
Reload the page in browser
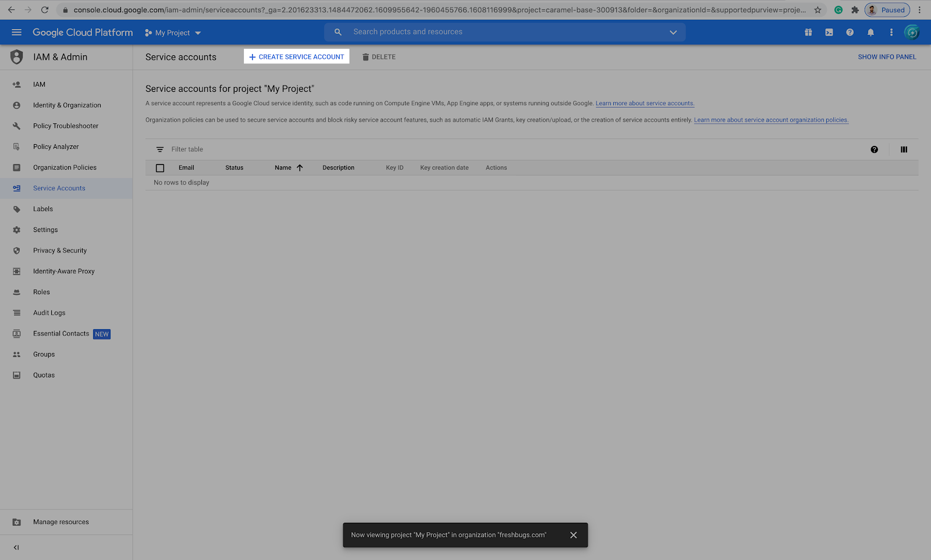click(x=45, y=10)
